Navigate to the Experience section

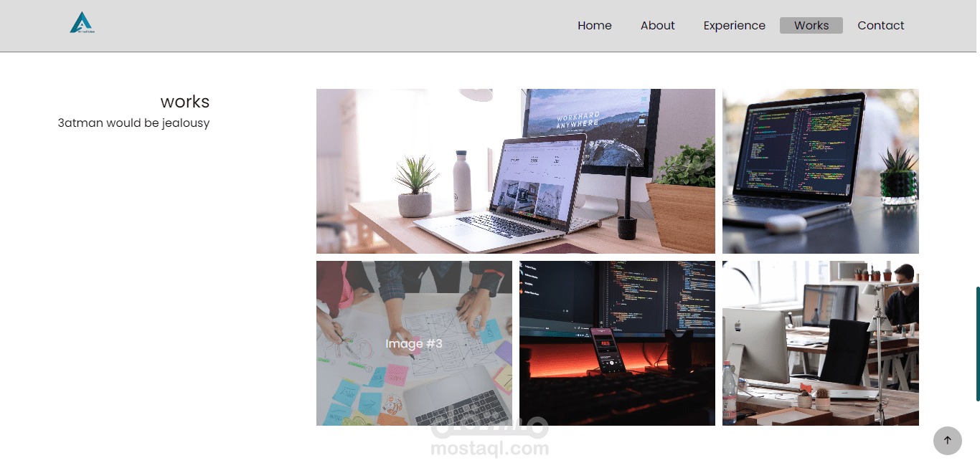click(x=734, y=25)
